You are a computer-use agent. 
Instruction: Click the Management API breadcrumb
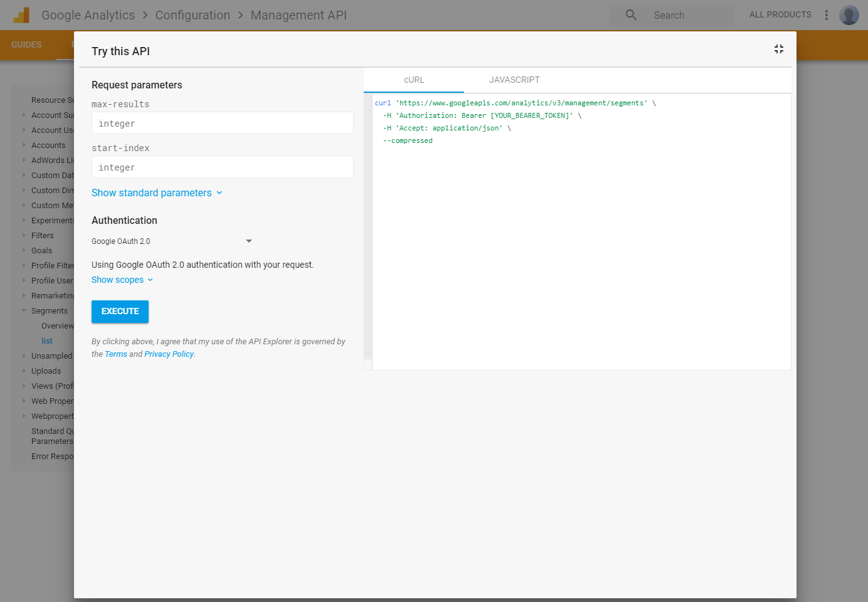point(299,15)
